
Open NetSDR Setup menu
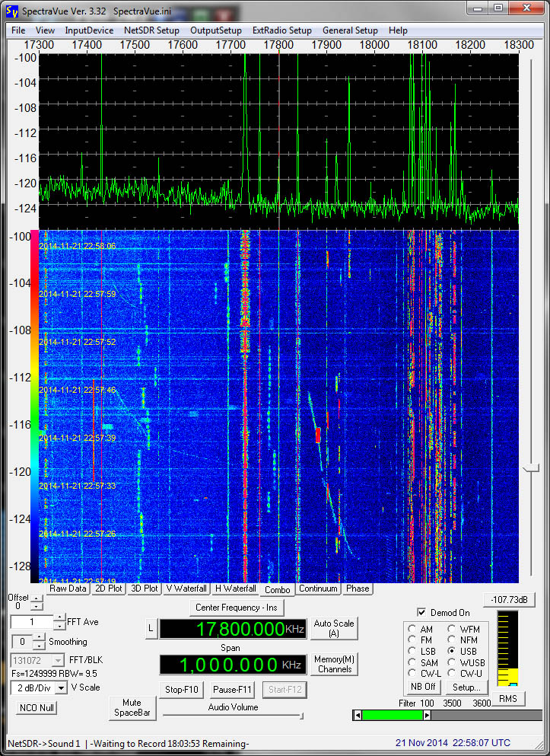pos(151,30)
